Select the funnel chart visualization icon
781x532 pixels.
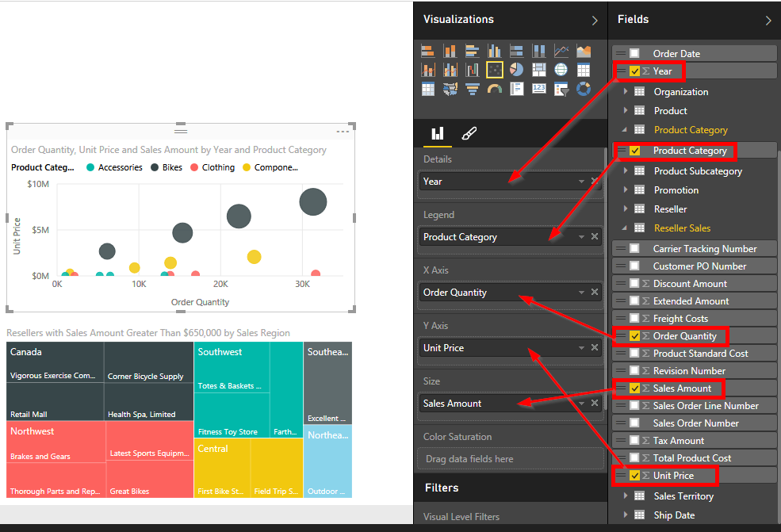coord(471,89)
